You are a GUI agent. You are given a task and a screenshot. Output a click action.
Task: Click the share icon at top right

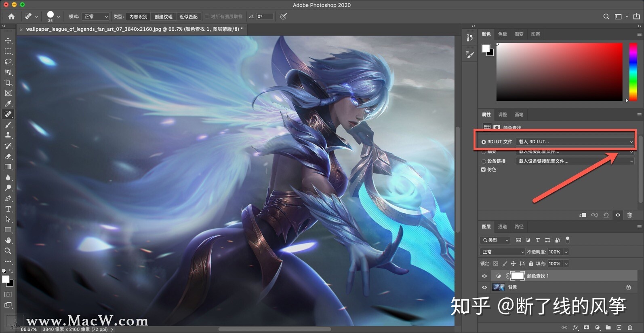pyautogui.click(x=636, y=17)
